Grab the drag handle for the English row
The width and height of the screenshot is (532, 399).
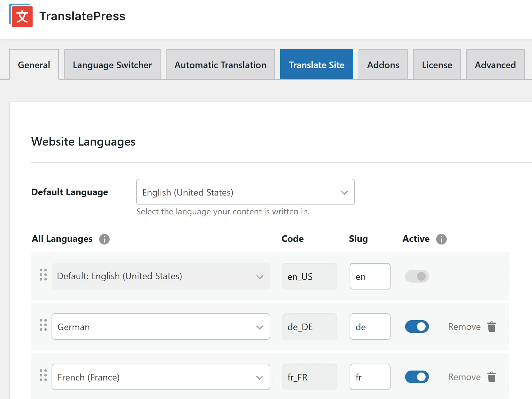[43, 275]
